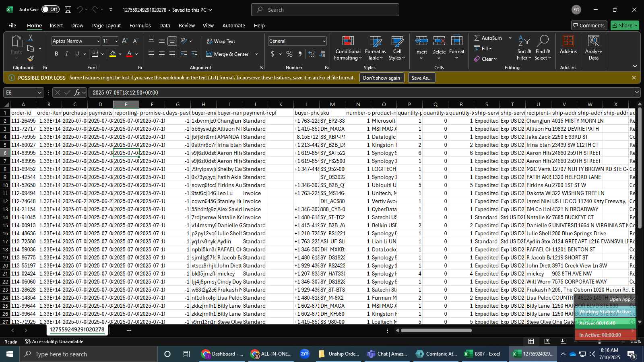Viewport: 644px width, 362px height.
Task: Switch to the Insert tab
Action: 56,25
